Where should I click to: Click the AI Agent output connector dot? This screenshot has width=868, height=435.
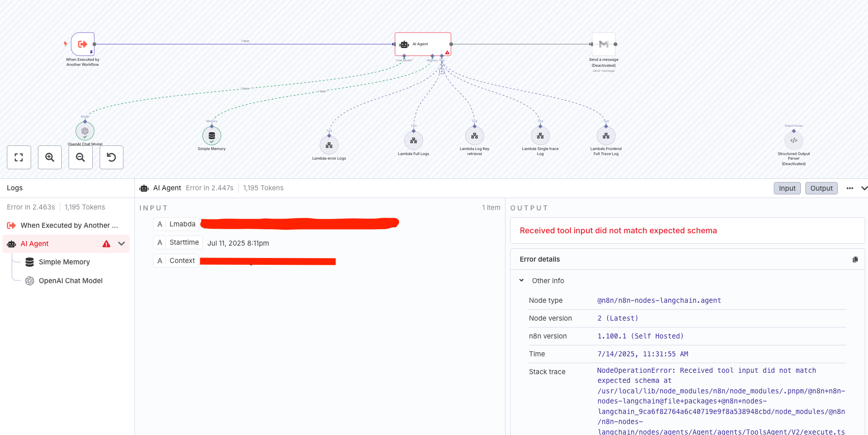451,44
